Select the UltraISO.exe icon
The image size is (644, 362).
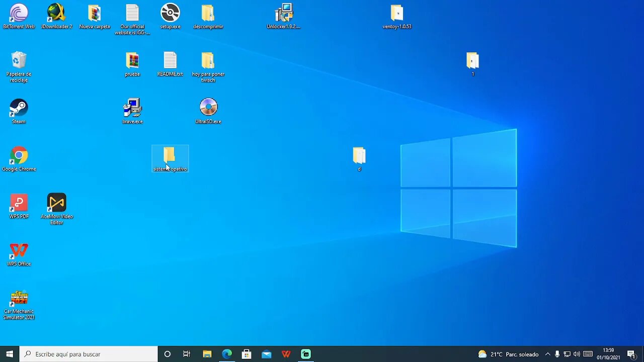coord(208,111)
